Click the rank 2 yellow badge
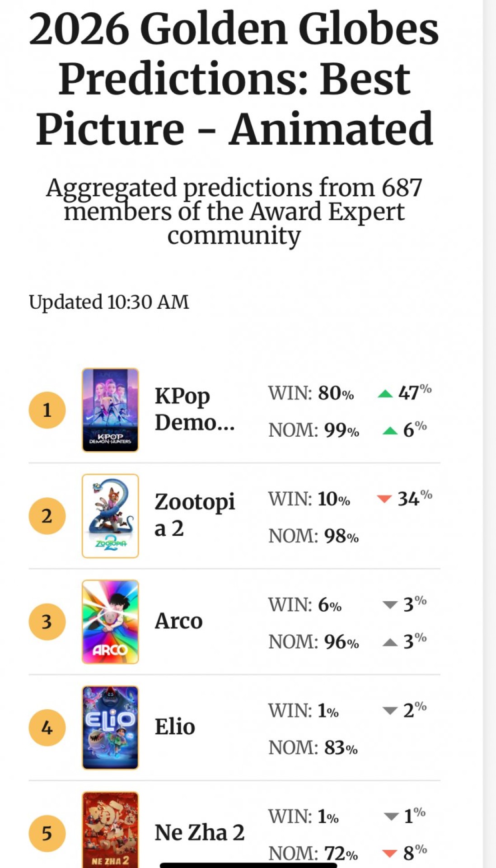 [47, 516]
